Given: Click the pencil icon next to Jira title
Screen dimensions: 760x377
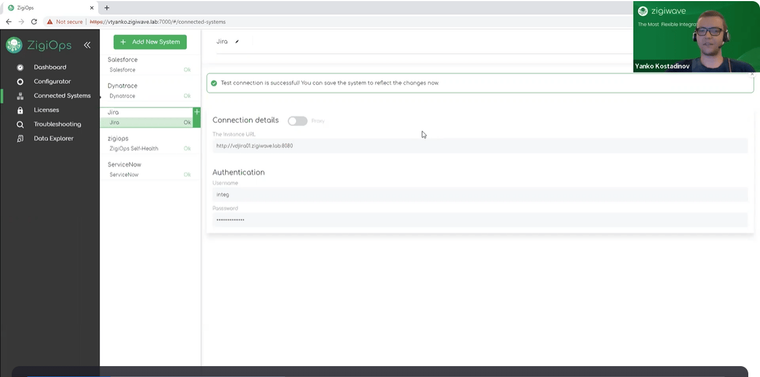Looking at the screenshot, I should point(237,42).
